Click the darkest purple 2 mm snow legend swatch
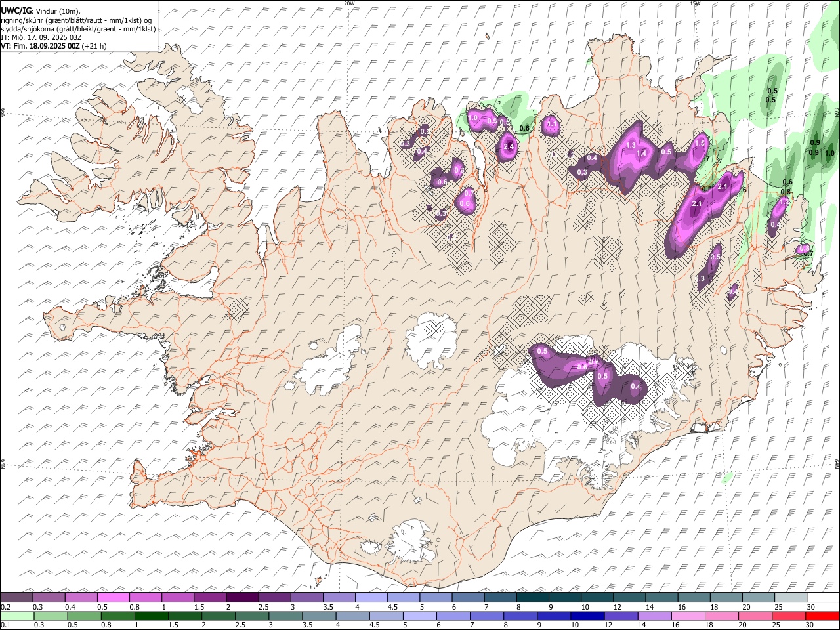This screenshot has height=630, width=840. click(x=241, y=598)
